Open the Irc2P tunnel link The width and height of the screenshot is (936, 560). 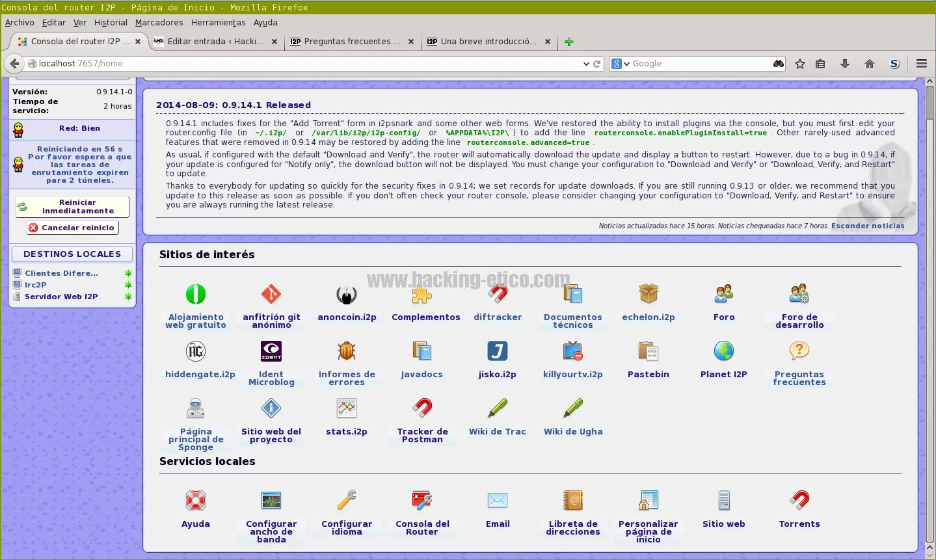(x=36, y=285)
